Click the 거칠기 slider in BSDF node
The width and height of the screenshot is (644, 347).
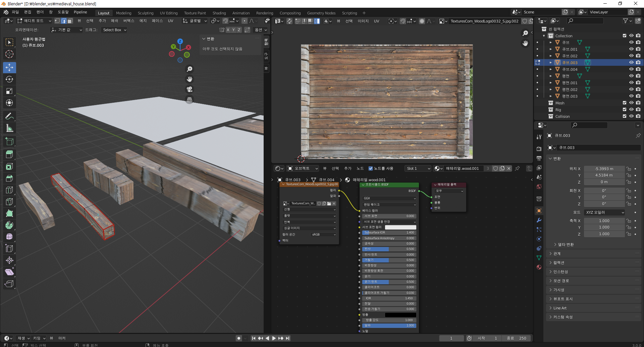click(x=389, y=260)
